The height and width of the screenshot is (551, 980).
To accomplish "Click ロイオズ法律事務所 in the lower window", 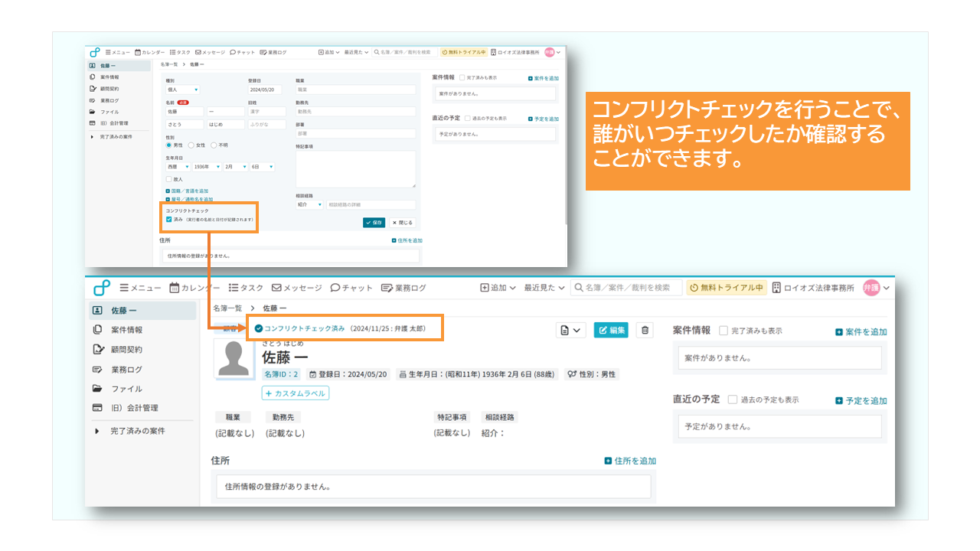I will (x=812, y=288).
